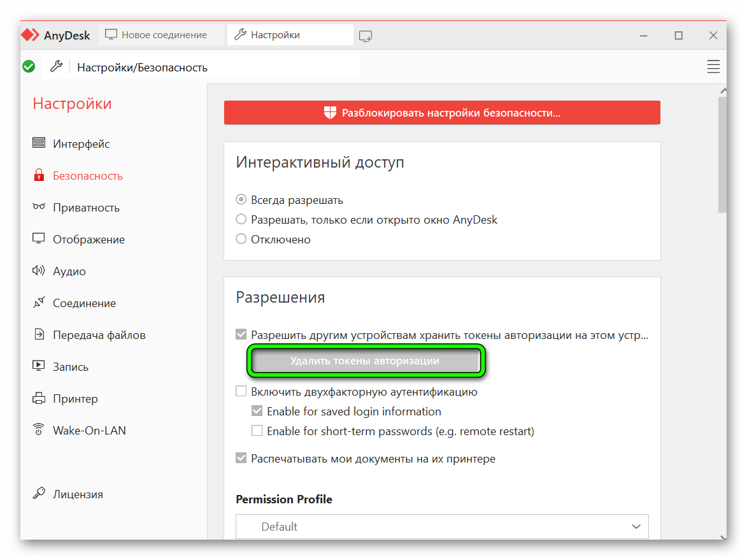Click the plug icon for Соединение
Viewport: 747px width, 560px height.
(39, 302)
